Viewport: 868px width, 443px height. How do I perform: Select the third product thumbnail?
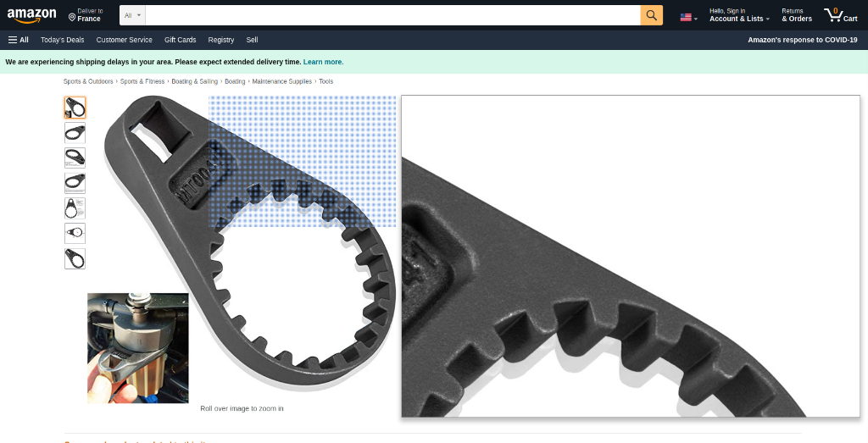75,158
